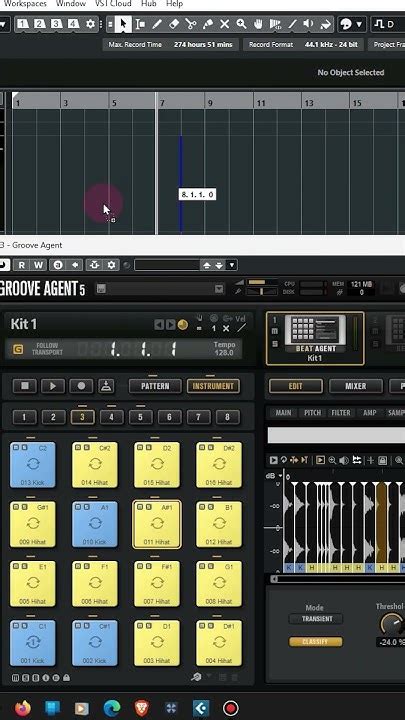Select the Range Selection tool
This screenshot has height=720, width=405.
(x=140, y=24)
